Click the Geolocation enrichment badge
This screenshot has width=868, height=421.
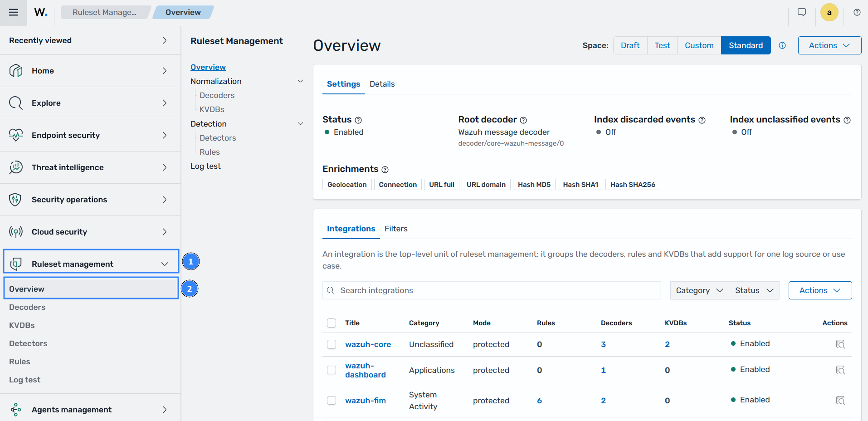pos(347,185)
